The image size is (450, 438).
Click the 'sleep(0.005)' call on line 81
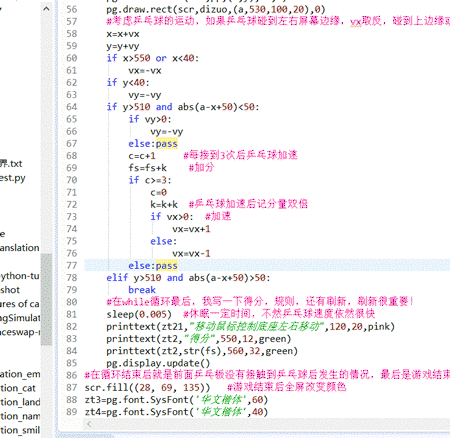click(139, 314)
